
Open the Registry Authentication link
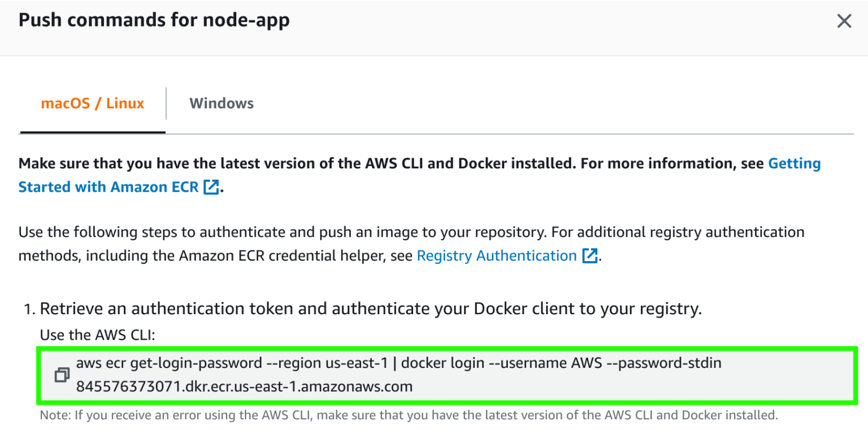[x=496, y=255]
